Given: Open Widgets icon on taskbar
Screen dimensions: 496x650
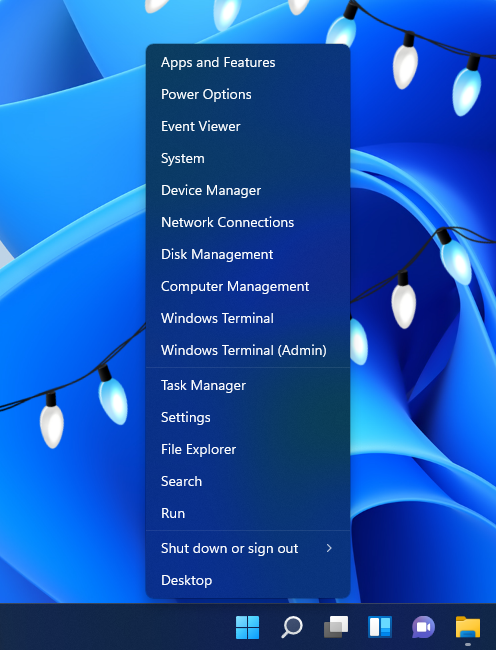Looking at the screenshot, I should click(380, 627).
